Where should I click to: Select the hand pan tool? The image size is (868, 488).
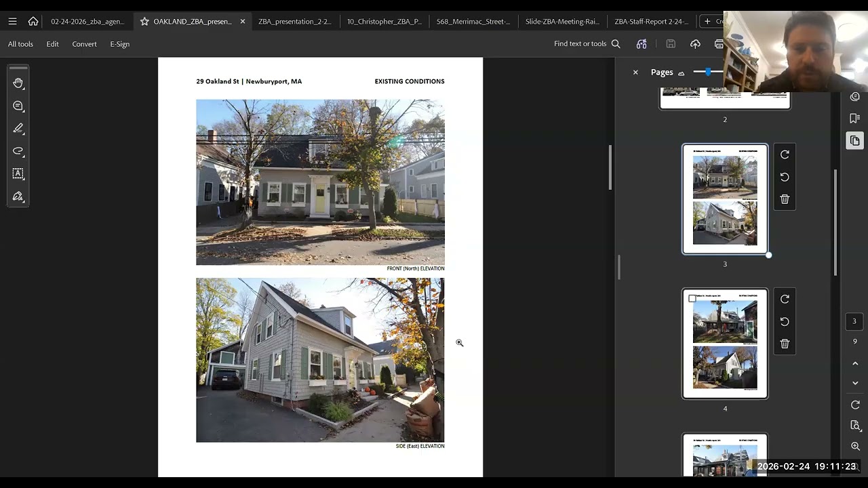[18, 83]
